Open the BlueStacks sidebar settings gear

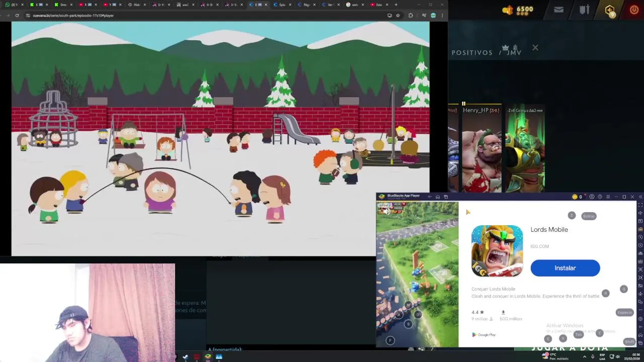tap(640, 319)
